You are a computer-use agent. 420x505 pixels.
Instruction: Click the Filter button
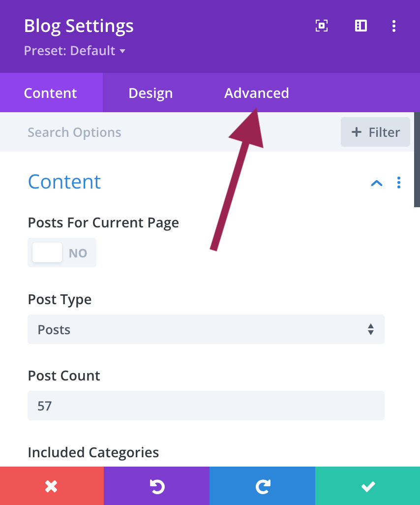pos(375,132)
